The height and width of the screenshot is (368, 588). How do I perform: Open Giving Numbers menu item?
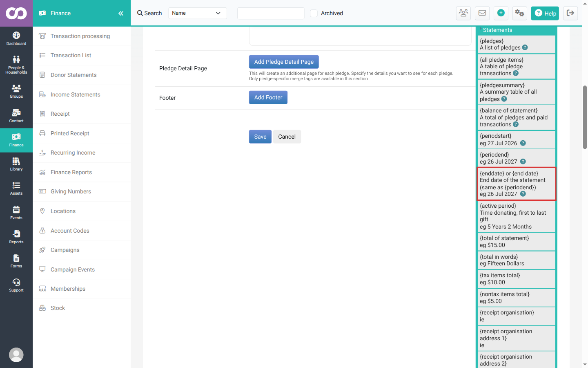coord(82,191)
